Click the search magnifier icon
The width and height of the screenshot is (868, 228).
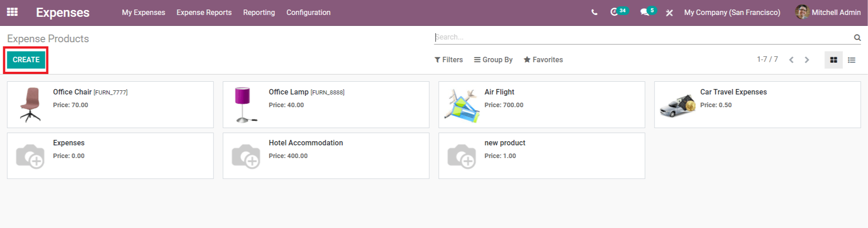[857, 38]
